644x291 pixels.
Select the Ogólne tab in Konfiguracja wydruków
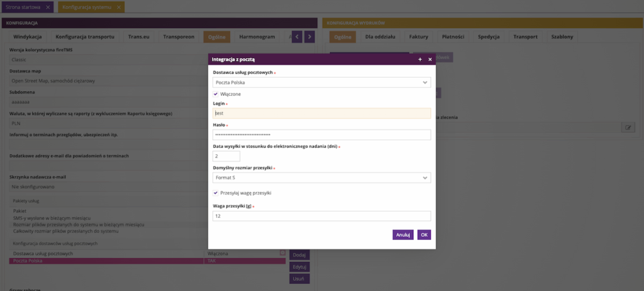pos(343,37)
